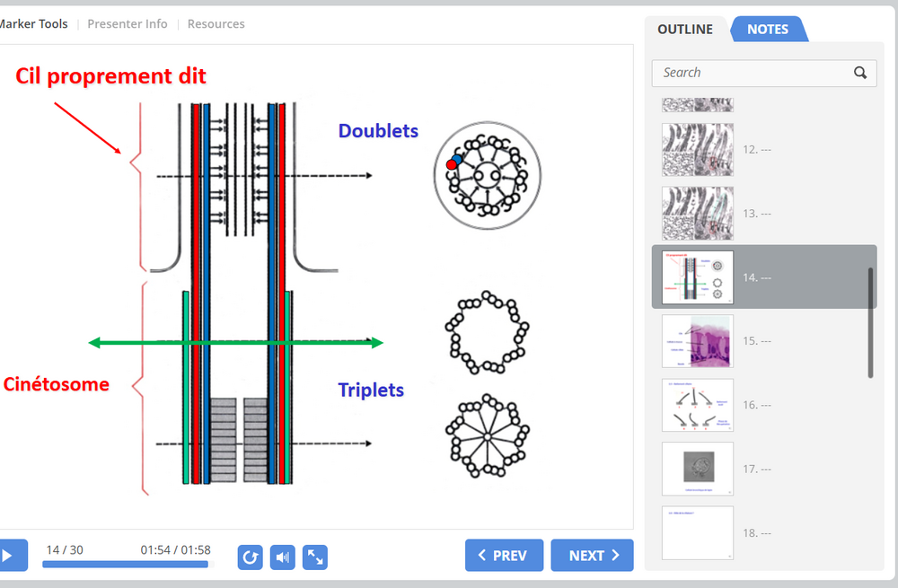Replay the current slide
This screenshot has width=898, height=588.
point(250,557)
